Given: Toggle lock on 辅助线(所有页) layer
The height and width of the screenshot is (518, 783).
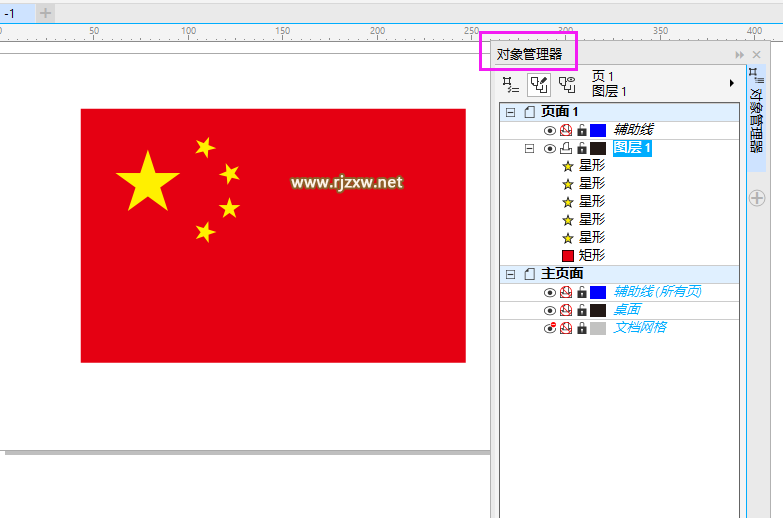Looking at the screenshot, I should point(582,292).
